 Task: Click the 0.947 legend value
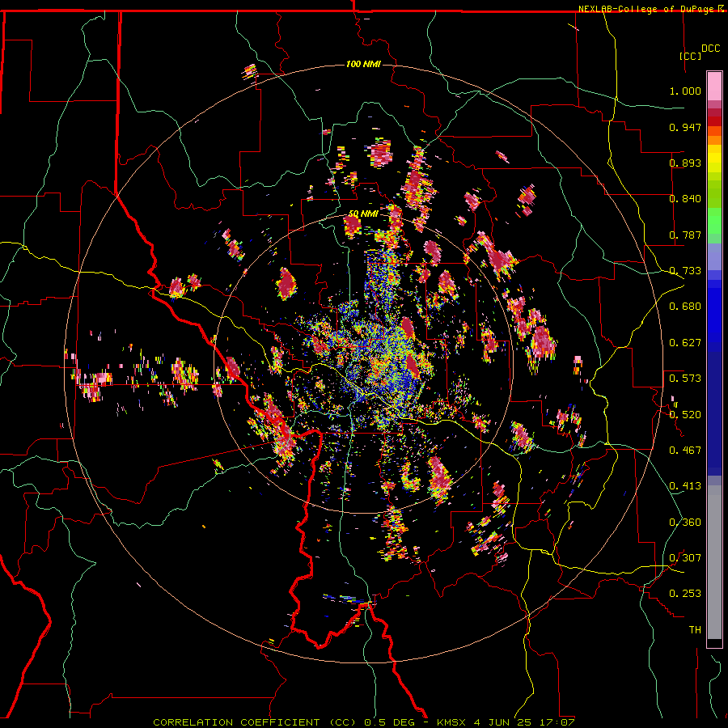click(685, 127)
